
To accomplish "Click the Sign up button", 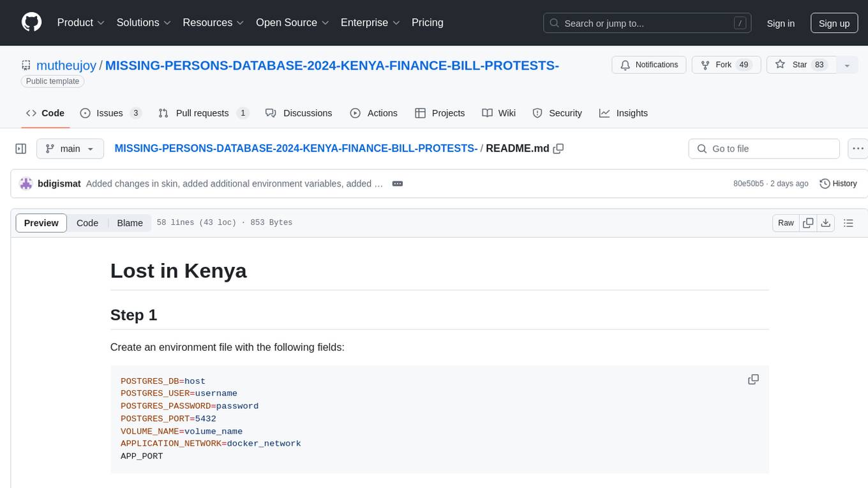I will tap(834, 23).
